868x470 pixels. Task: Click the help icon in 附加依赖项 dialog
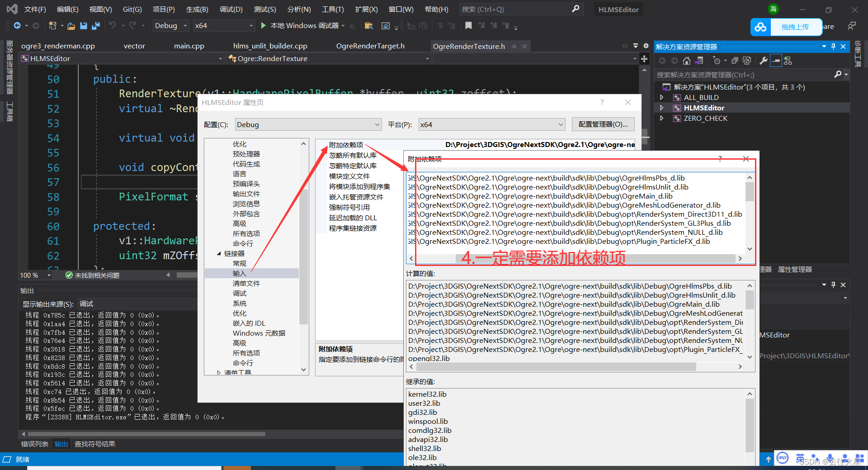720,159
